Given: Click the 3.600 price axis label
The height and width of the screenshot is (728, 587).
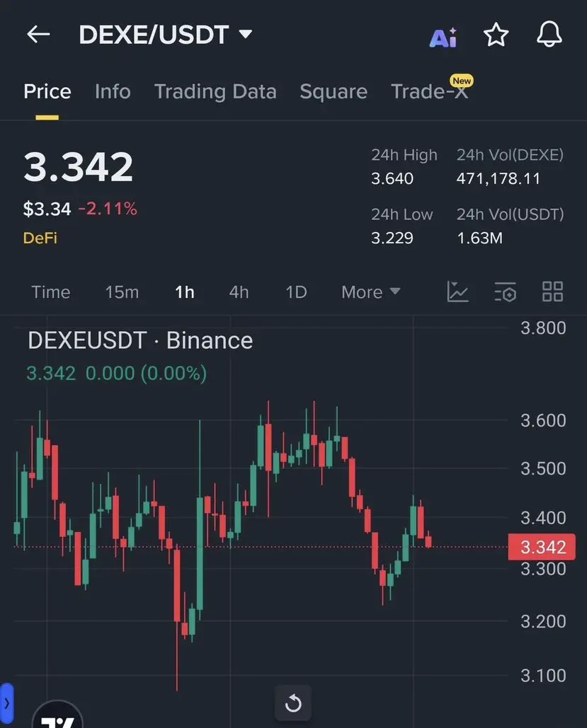Looking at the screenshot, I should click(x=543, y=421).
